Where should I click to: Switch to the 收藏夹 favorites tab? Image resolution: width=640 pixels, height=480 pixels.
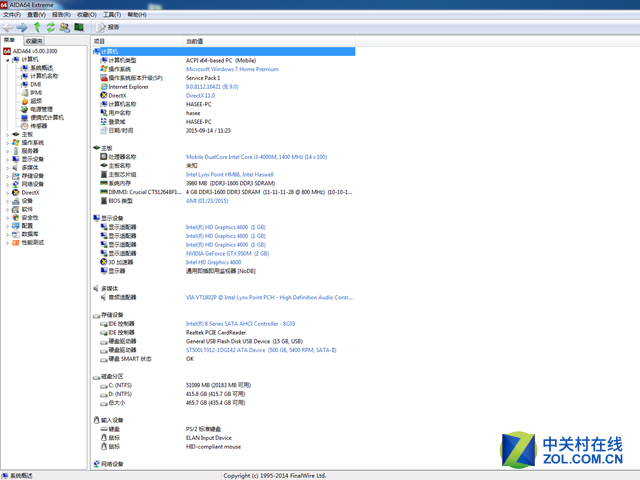[34, 41]
